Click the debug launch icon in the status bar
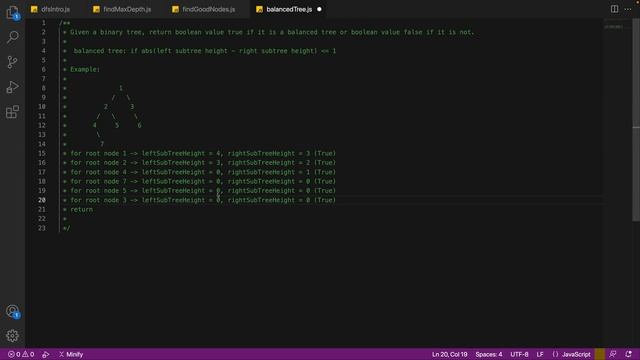The height and width of the screenshot is (360, 640). click(x=46, y=354)
